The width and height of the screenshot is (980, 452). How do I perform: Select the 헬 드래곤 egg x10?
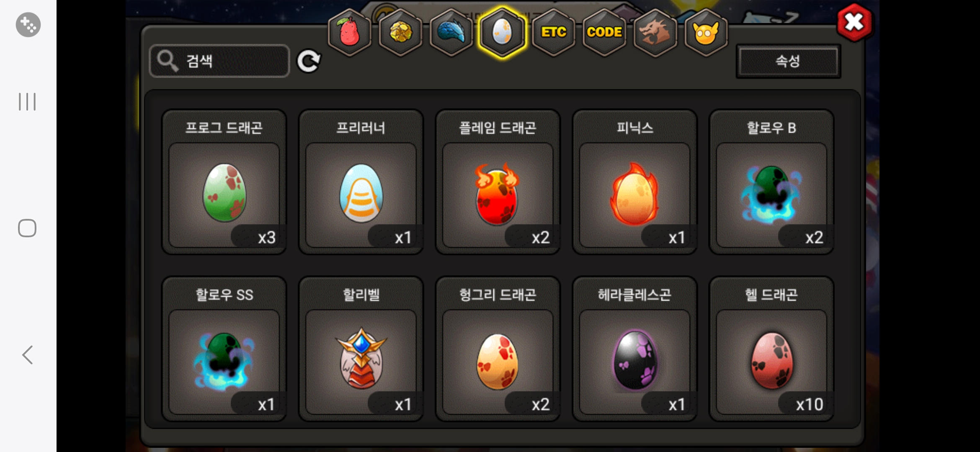pyautogui.click(x=771, y=349)
